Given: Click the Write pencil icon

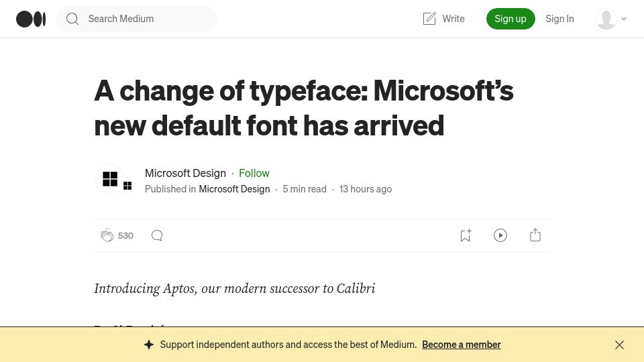Looking at the screenshot, I should (429, 19).
